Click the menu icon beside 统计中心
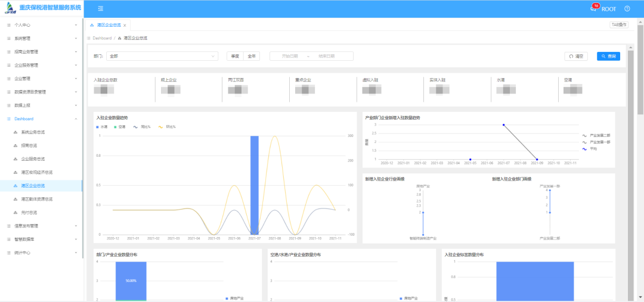Screen dimensions: 644x302 (x=9, y=253)
